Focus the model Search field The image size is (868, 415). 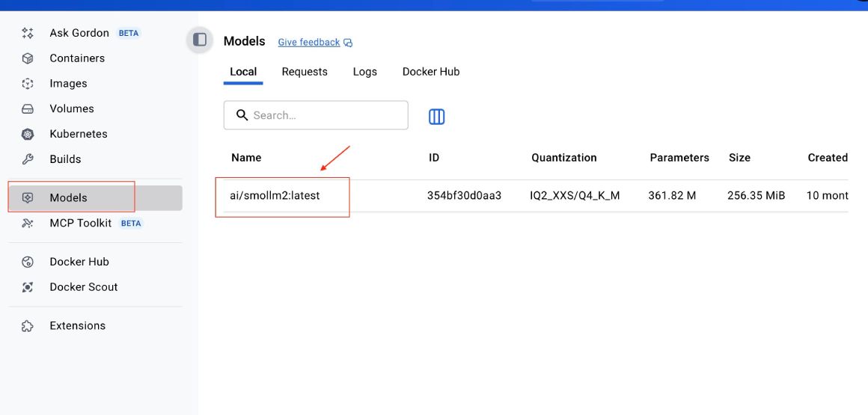[x=316, y=115]
